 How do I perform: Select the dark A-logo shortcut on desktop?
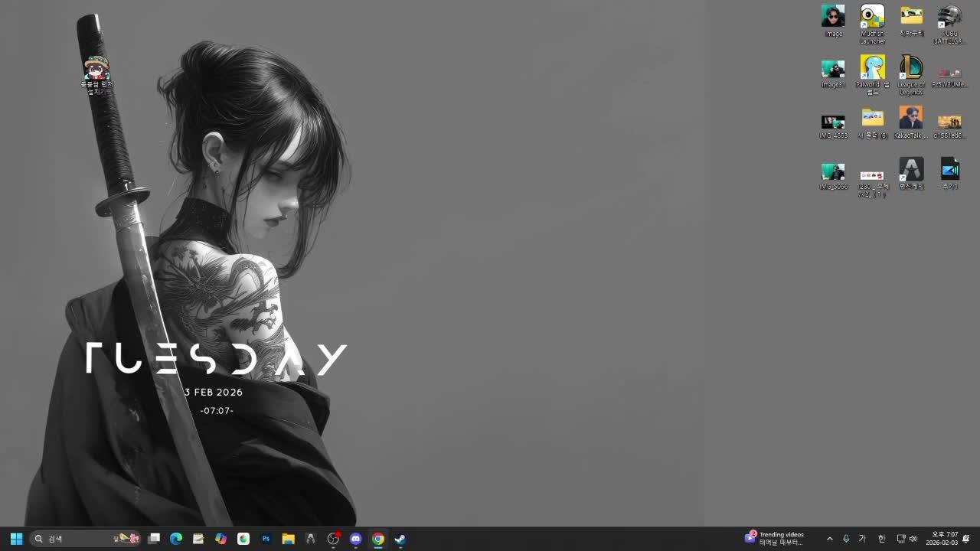(911, 174)
